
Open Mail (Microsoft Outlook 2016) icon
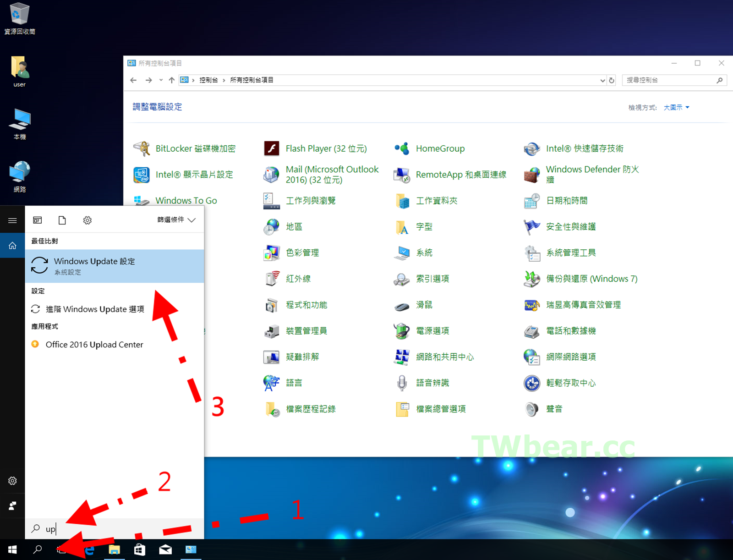point(272,175)
